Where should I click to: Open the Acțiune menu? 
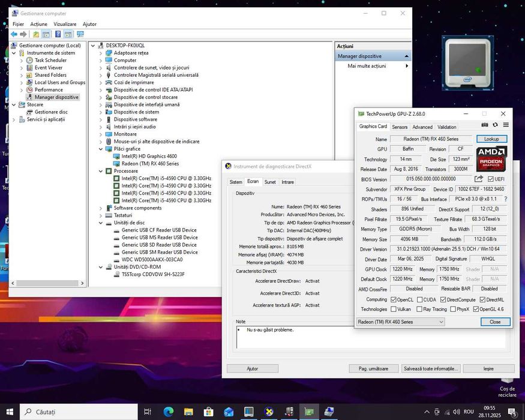point(38,24)
